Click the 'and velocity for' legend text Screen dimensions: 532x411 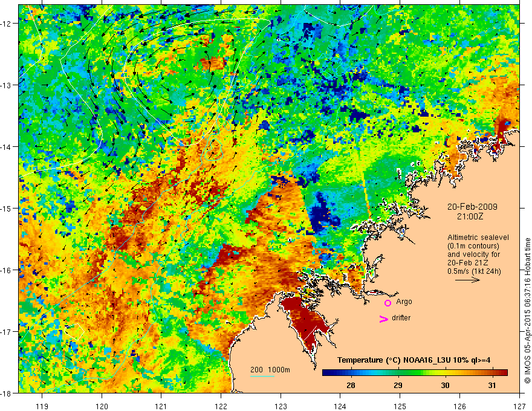[473, 254]
